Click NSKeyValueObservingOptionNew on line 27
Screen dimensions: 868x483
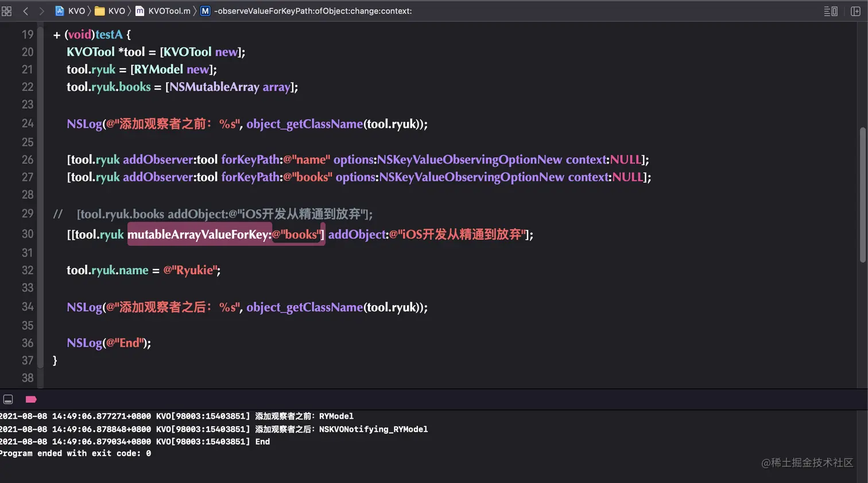pos(472,177)
